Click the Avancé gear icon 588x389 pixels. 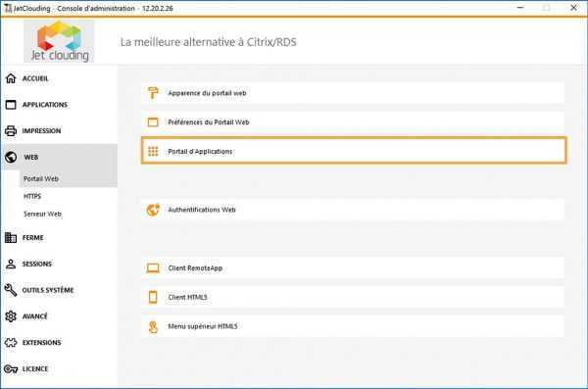(x=11, y=316)
